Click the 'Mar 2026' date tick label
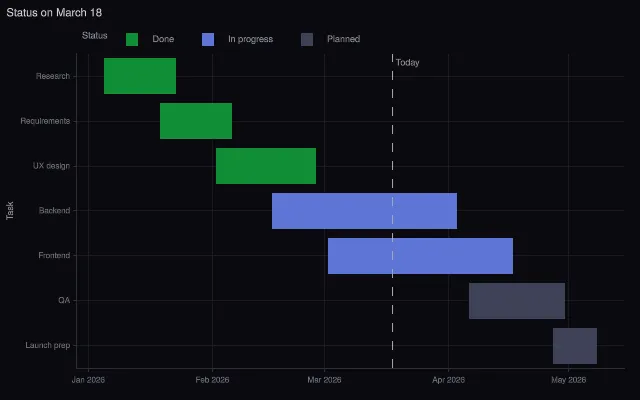Viewport: 640px width, 400px height. (x=324, y=380)
